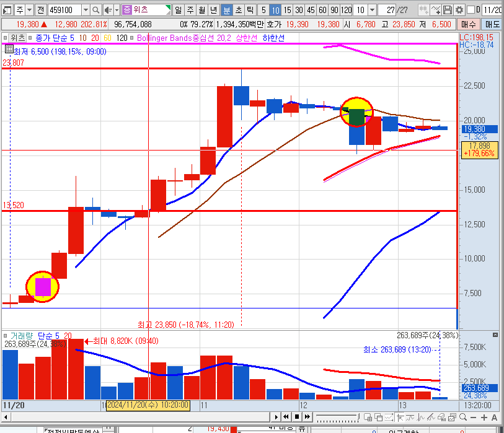Click the 60 moving average label

point(107,38)
